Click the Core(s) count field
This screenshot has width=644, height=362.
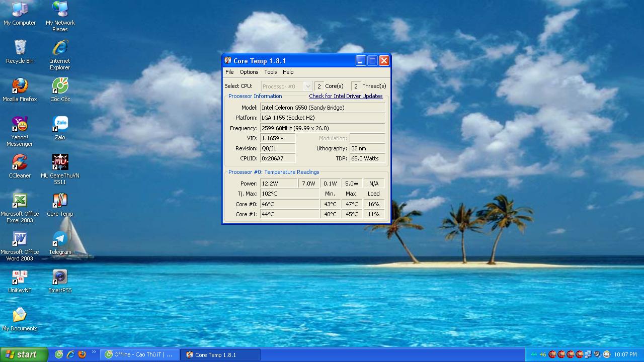click(319, 86)
